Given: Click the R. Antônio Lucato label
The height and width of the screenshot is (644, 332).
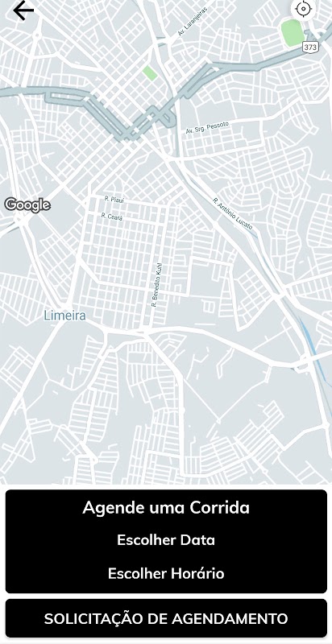Looking at the screenshot, I should (x=233, y=213).
